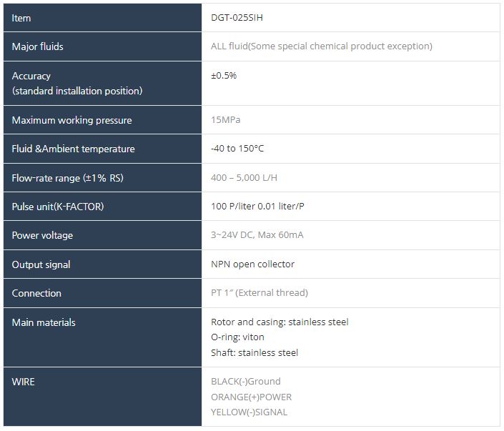This screenshot has height=431, width=504.
Task: Click the "3~24V DC, Max 60mA" value
Action: click(x=257, y=235)
